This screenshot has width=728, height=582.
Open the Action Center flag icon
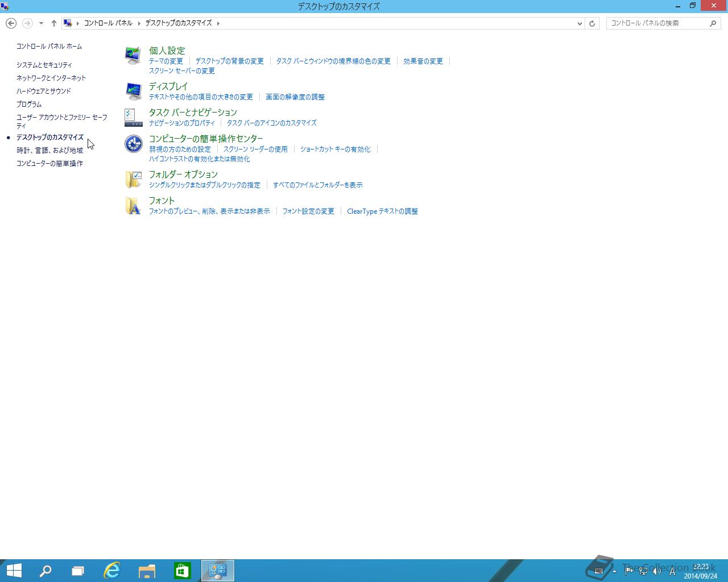[x=629, y=571]
